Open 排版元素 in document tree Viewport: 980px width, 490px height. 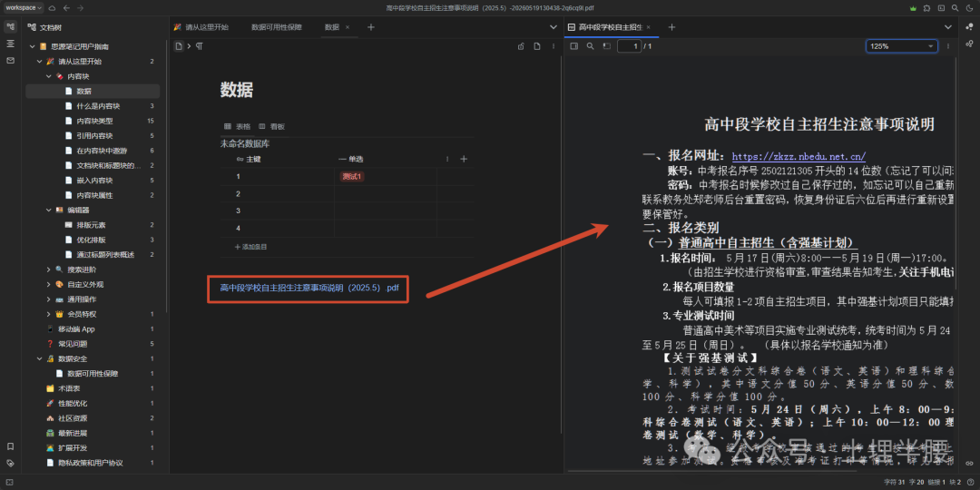tap(92, 225)
